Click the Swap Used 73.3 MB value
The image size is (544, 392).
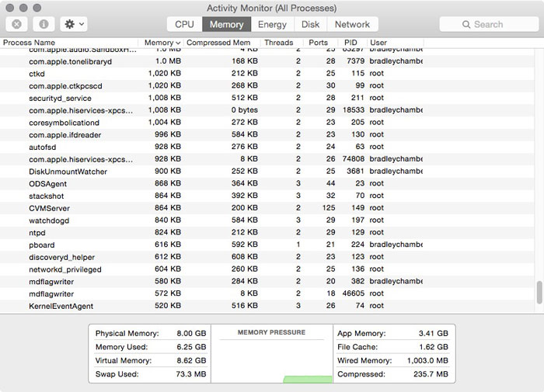pyautogui.click(x=190, y=374)
